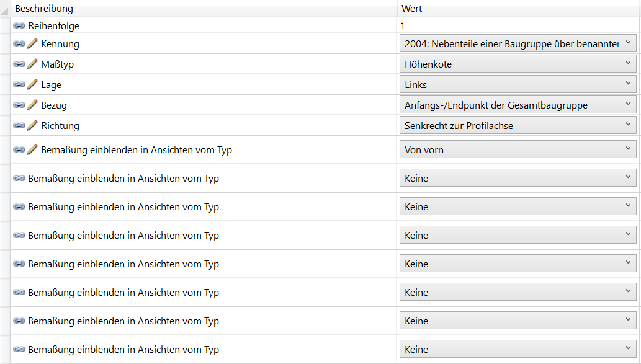Image resolution: width=641 pixels, height=364 pixels.
Task: Click the pencil icon beside Bezug
Action: click(x=32, y=105)
